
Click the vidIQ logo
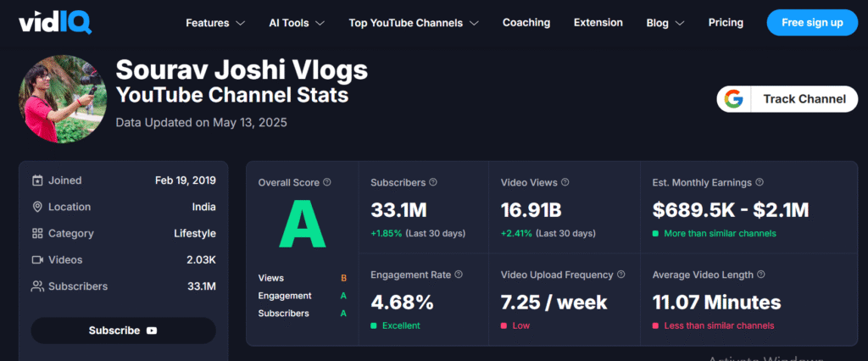pyautogui.click(x=55, y=23)
